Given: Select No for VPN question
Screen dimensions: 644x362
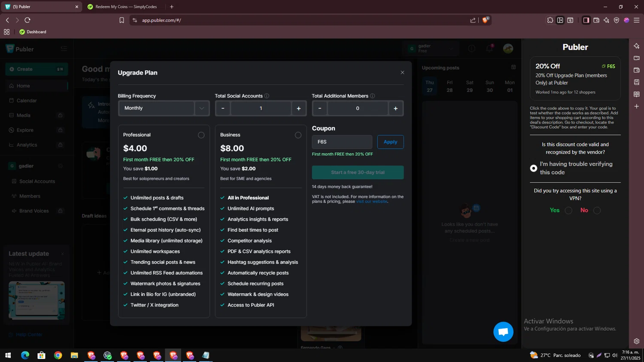Looking at the screenshot, I should [597, 211].
